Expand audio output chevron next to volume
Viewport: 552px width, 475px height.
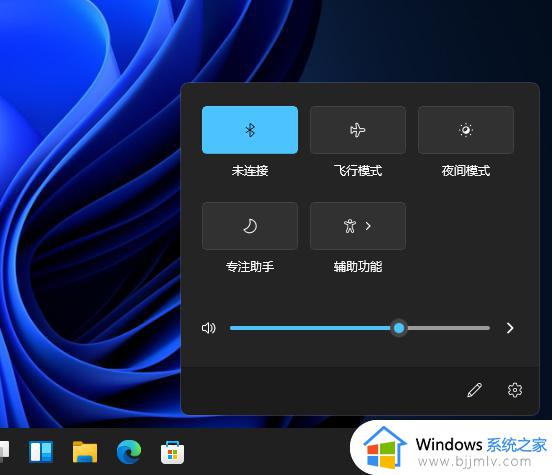[x=510, y=328]
